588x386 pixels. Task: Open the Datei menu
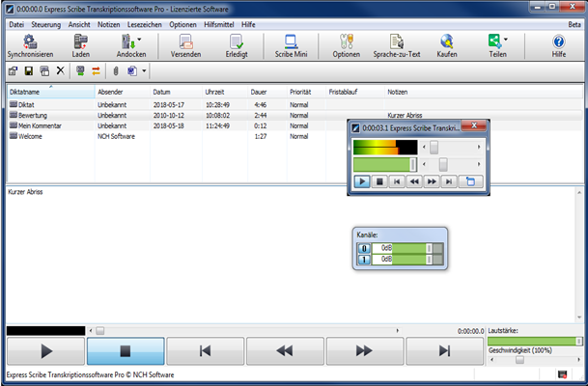16,25
